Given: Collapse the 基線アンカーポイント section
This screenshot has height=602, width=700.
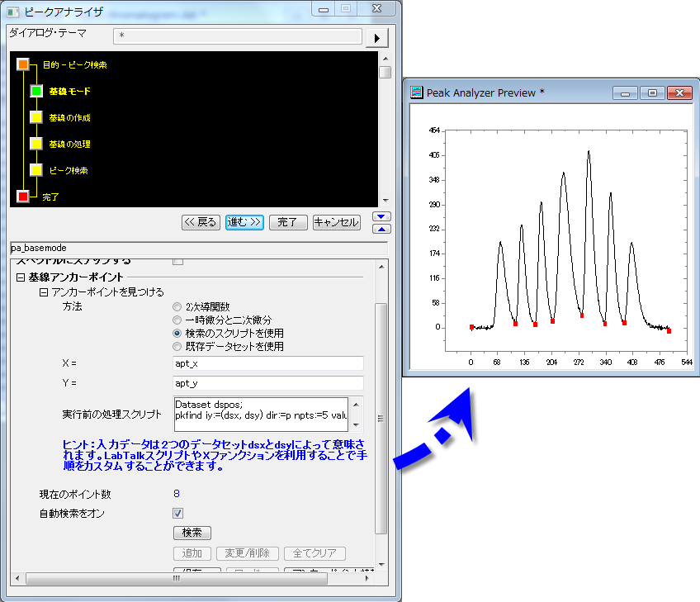Looking at the screenshot, I should point(20,277).
